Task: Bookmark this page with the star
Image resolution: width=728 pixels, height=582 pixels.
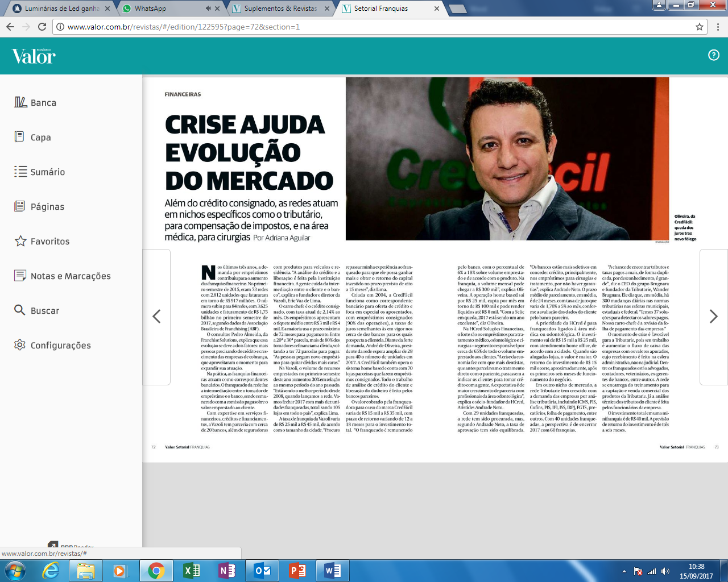Action: pyautogui.click(x=700, y=27)
